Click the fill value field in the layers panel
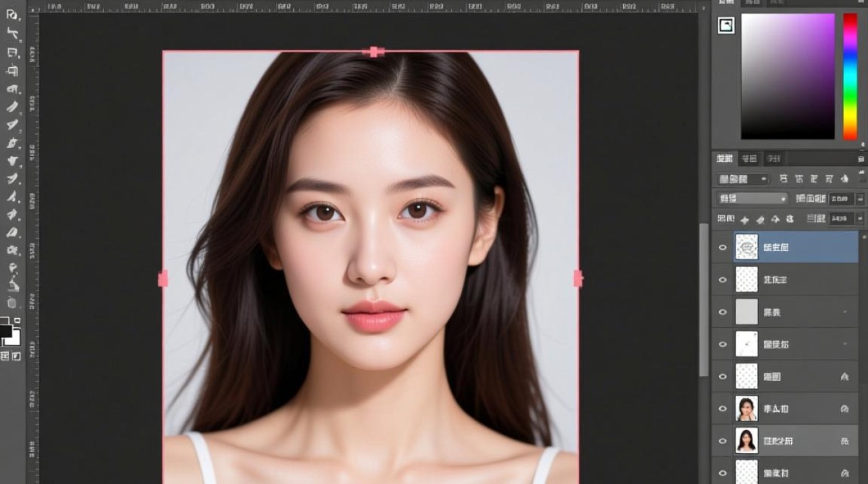 tap(842, 219)
